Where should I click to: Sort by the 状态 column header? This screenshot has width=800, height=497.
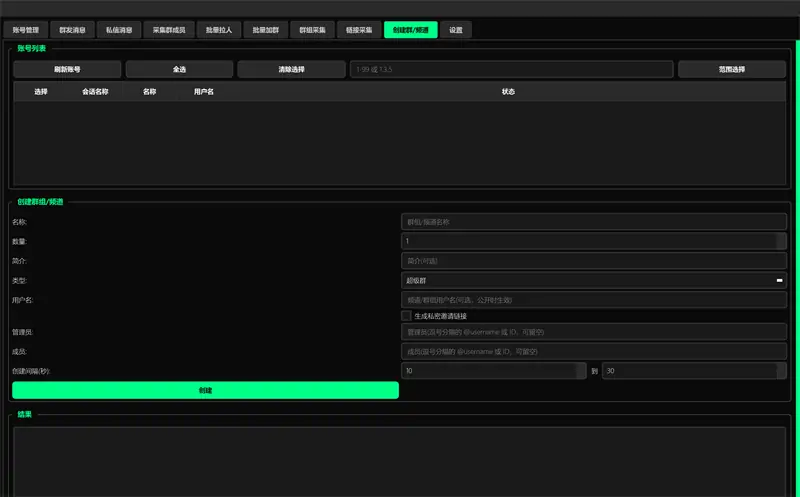tap(508, 92)
